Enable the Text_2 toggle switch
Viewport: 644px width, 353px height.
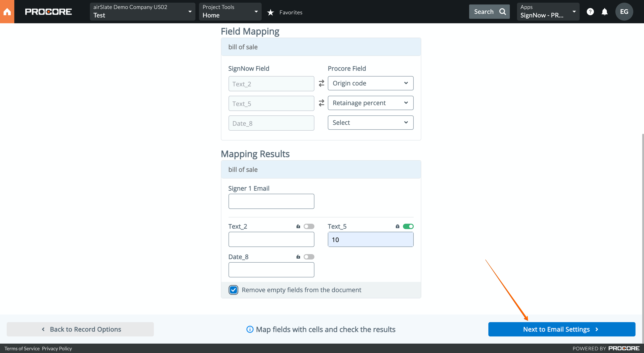[309, 226]
